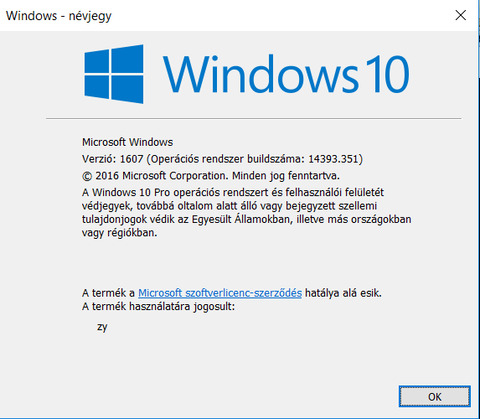Click the 'Windows - névjegy' title text
This screenshot has width=480, height=419.
coord(59,16)
